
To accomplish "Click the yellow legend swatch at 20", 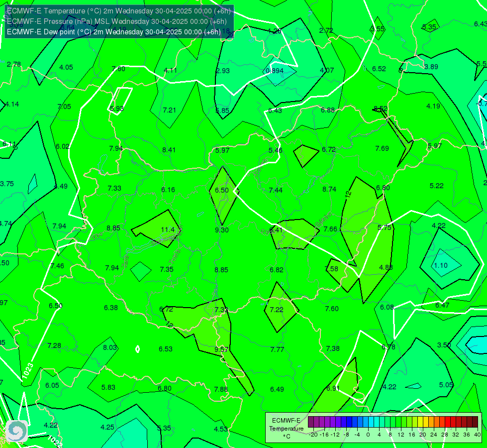I will [x=420, y=422].
